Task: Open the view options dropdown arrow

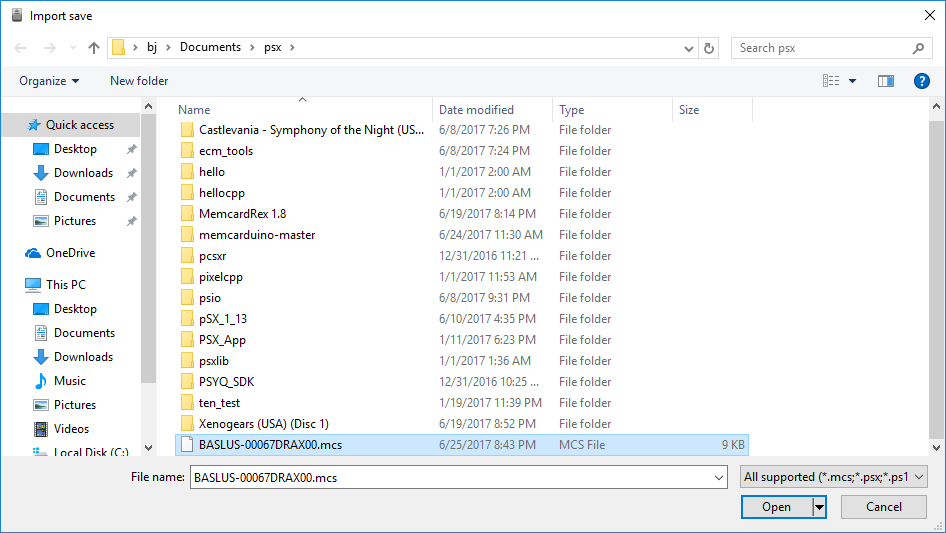Action: click(853, 81)
